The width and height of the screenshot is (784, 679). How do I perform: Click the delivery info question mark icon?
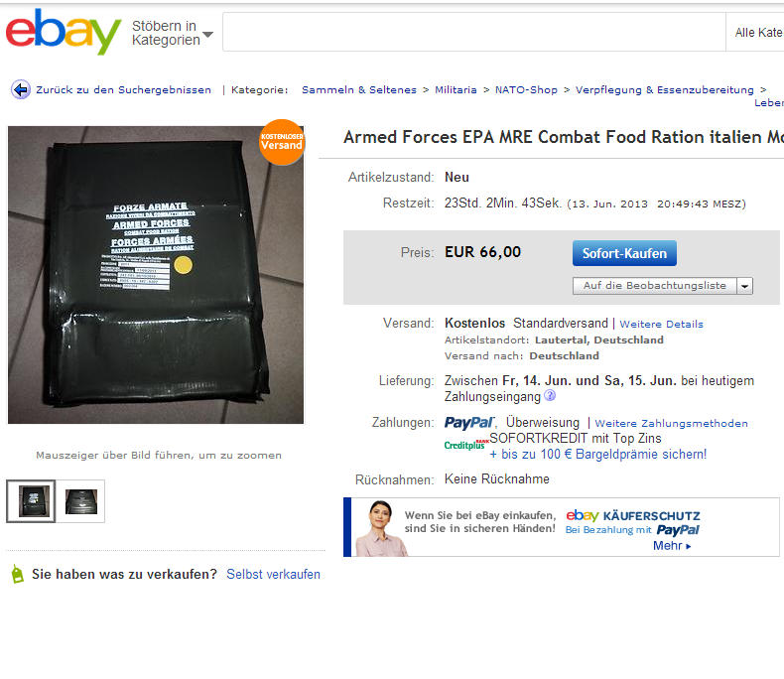[550, 395]
